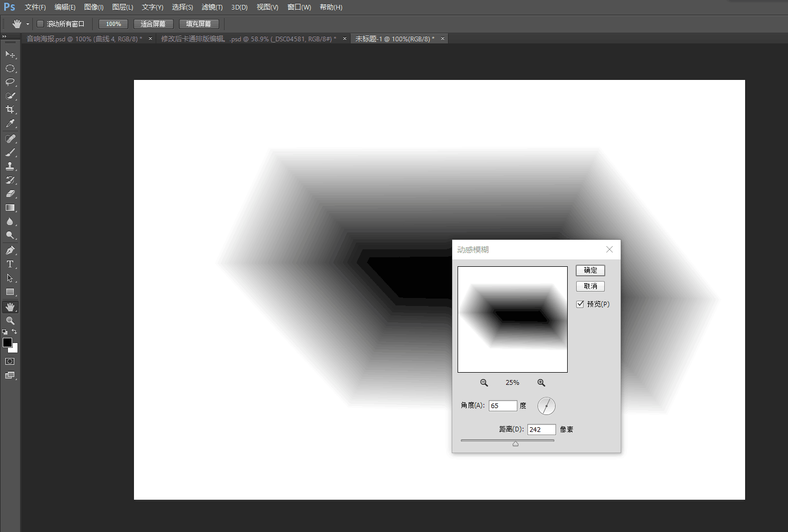The width and height of the screenshot is (788, 532).
Task: Open the 滤镜(T) menu
Action: [x=212, y=7]
